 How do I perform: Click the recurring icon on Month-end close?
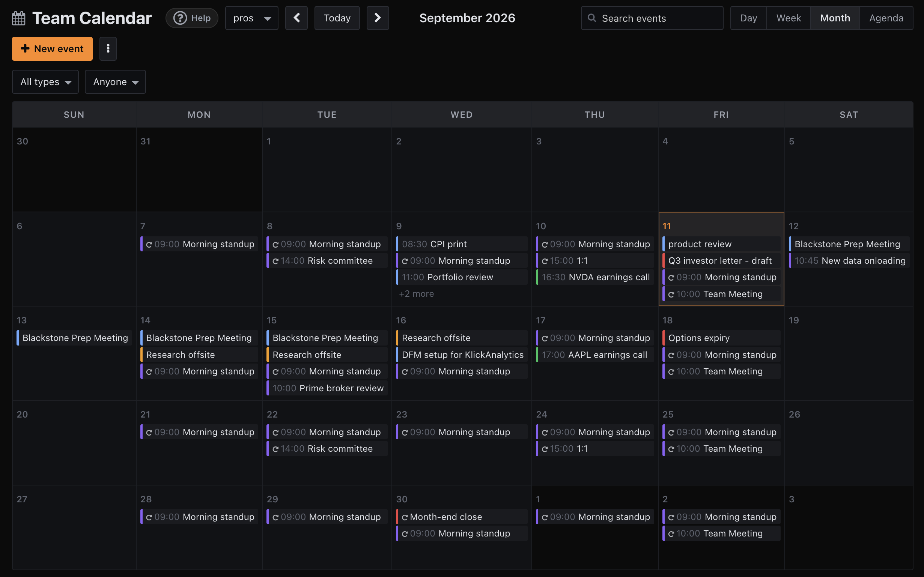point(405,517)
